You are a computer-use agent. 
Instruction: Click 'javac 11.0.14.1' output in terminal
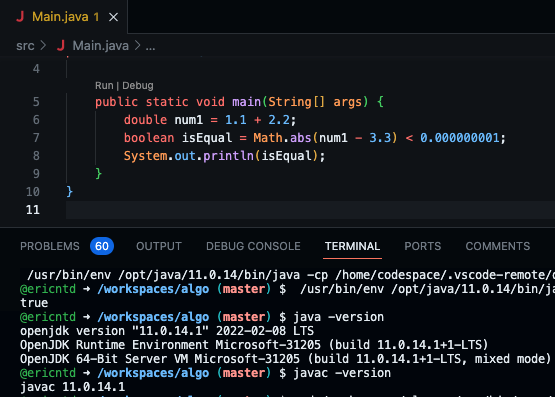pyautogui.click(x=73, y=387)
